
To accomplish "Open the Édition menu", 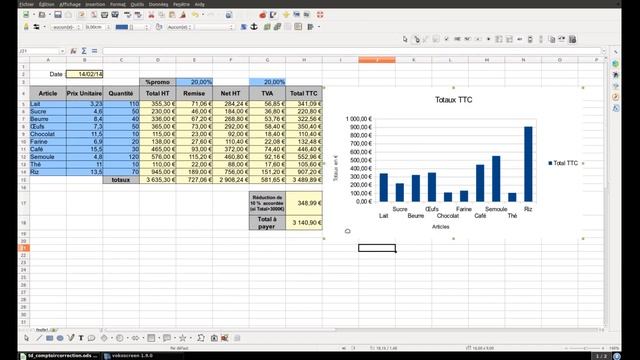I will tap(47, 4).
